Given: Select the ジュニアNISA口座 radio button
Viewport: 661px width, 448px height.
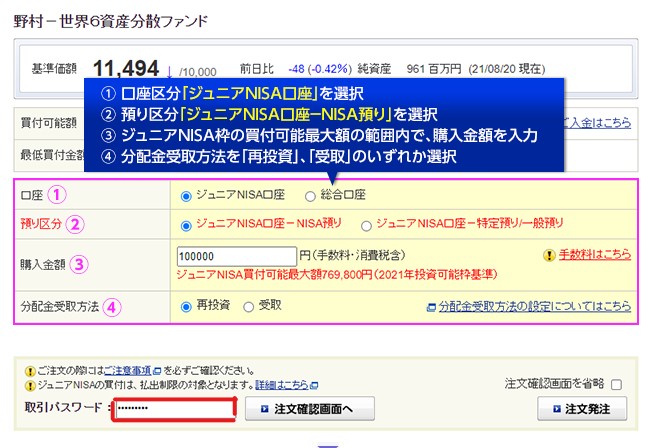Looking at the screenshot, I should point(186,196).
